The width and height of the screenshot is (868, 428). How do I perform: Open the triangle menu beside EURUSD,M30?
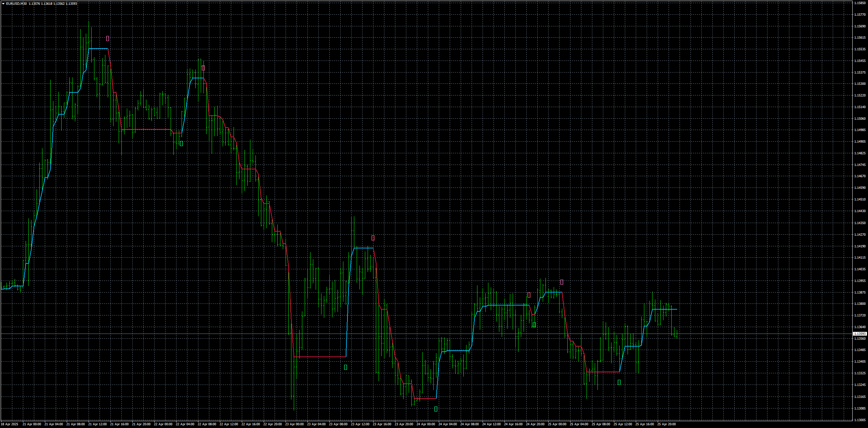click(3, 4)
